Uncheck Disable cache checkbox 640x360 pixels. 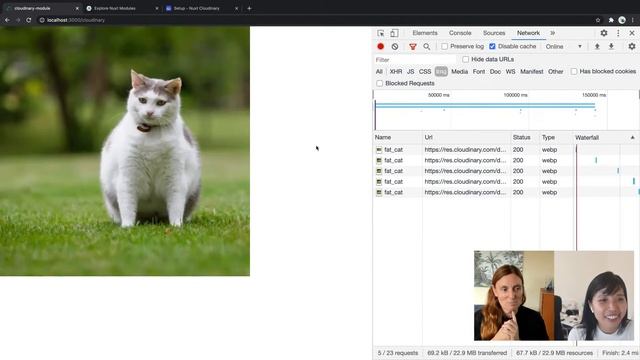pos(492,47)
